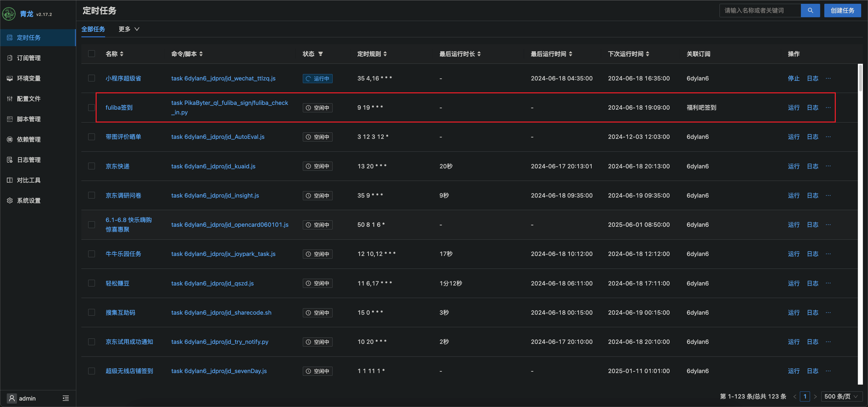Click the search keyword input field
This screenshot has height=407, width=868.
(x=759, y=11)
